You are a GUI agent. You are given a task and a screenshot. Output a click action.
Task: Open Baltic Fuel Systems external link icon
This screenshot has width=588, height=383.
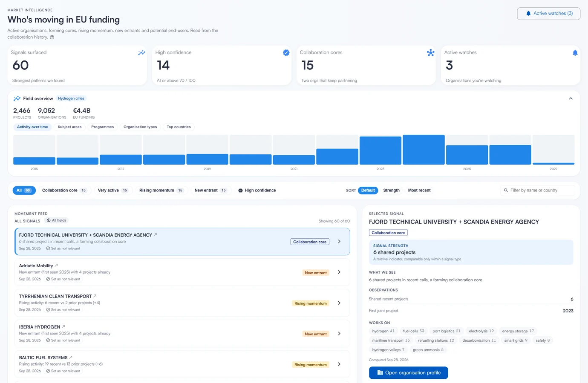tap(71, 357)
